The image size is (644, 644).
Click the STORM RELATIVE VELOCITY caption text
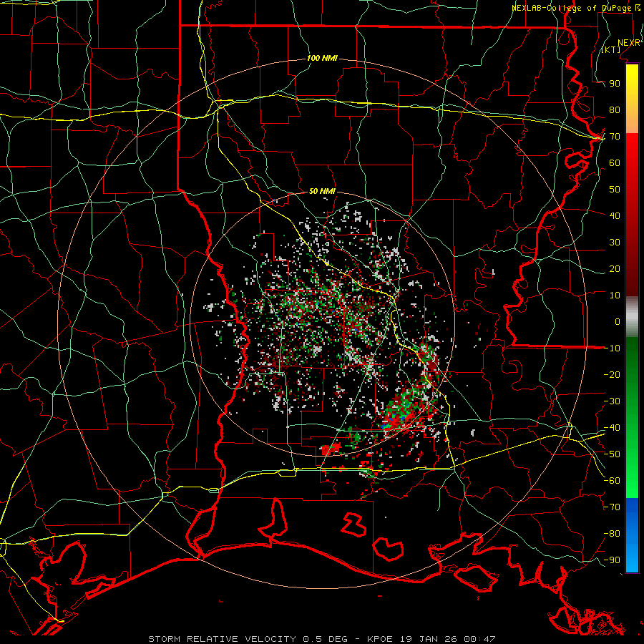click(222, 639)
